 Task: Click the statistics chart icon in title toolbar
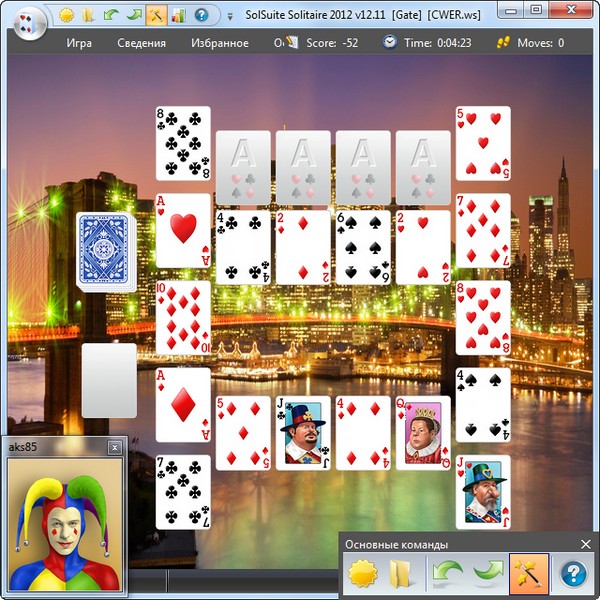[178, 15]
